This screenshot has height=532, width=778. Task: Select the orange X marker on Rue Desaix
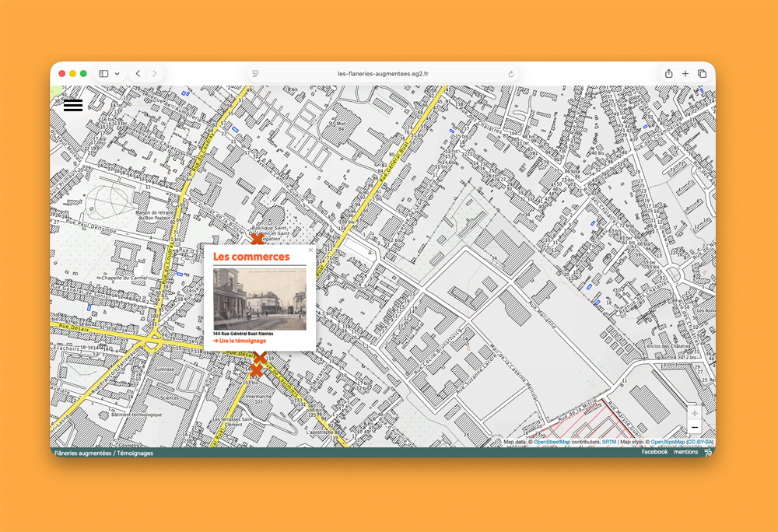[x=260, y=358]
